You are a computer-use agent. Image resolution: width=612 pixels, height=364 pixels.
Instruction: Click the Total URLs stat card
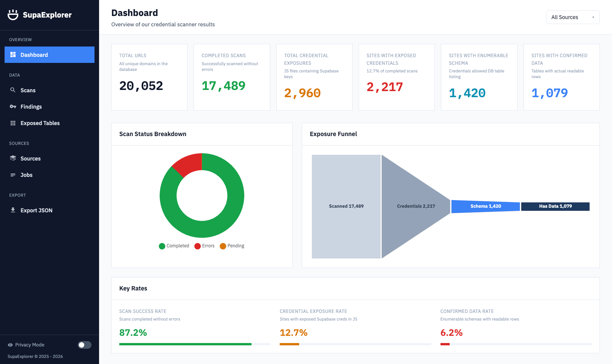coord(149,77)
